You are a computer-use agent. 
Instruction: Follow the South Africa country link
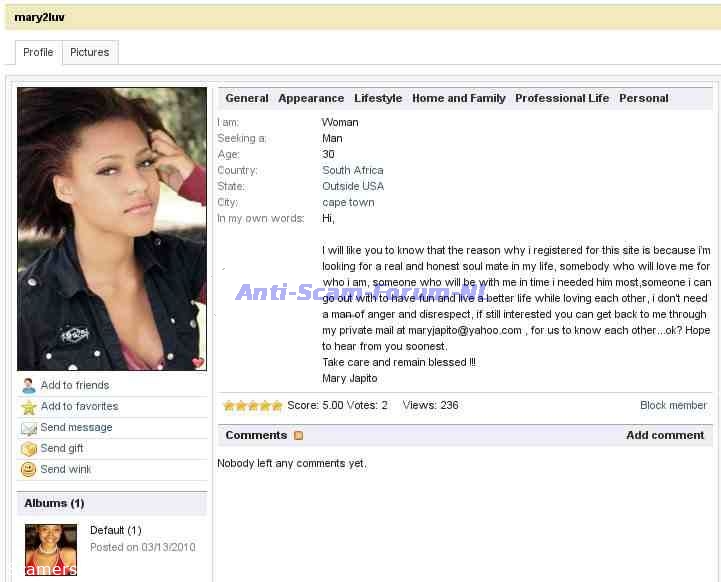pos(352,171)
